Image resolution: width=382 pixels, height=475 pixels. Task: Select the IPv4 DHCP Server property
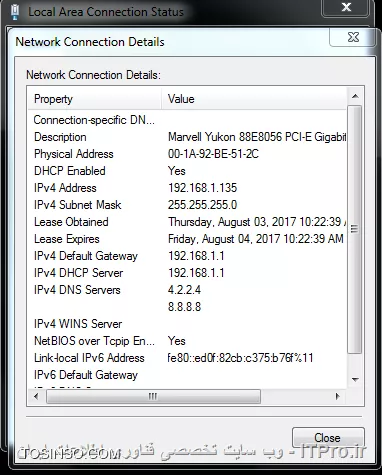coord(79,273)
